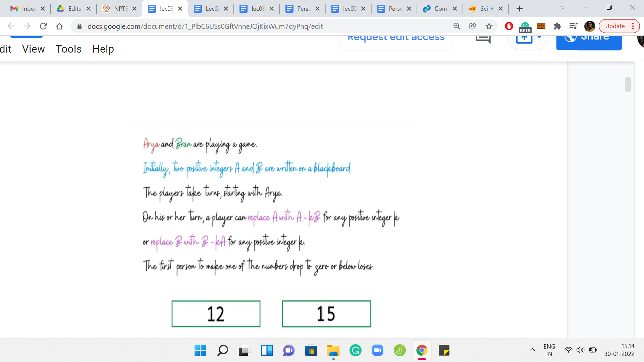Expand the tab search dropdown arrow
Viewport: 644px width, 362px height.
[x=563, y=8]
